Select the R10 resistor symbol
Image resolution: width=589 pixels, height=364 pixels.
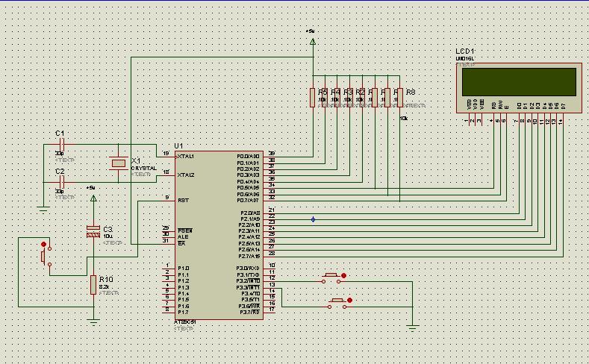point(93,285)
